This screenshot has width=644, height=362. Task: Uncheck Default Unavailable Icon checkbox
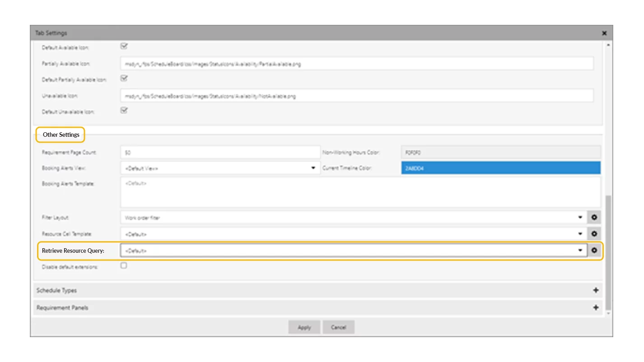(124, 110)
